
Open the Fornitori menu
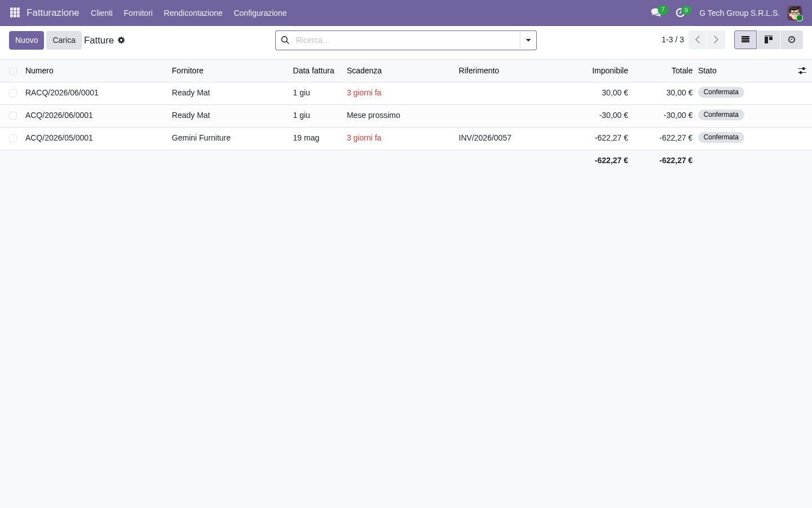[138, 13]
